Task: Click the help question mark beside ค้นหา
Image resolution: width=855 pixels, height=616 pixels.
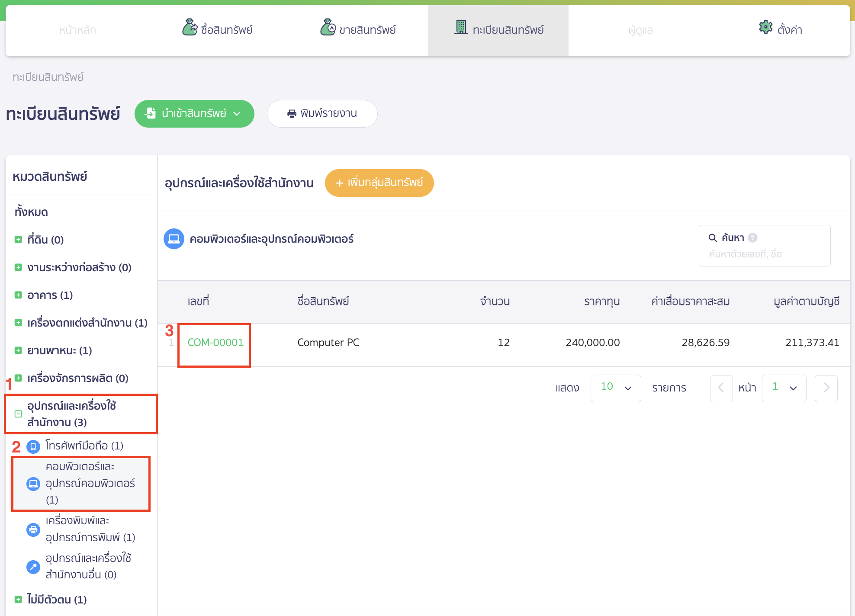Action: click(752, 237)
